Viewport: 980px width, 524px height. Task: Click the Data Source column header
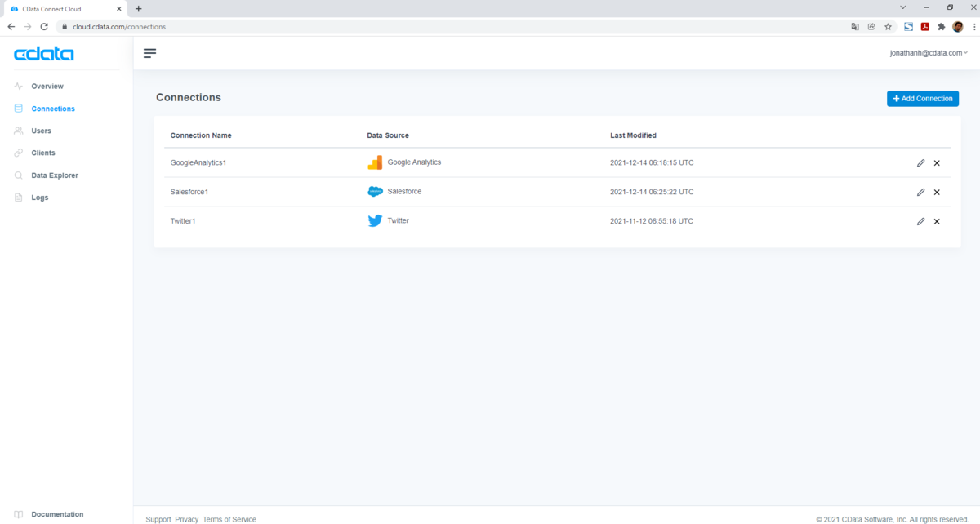[x=388, y=135]
